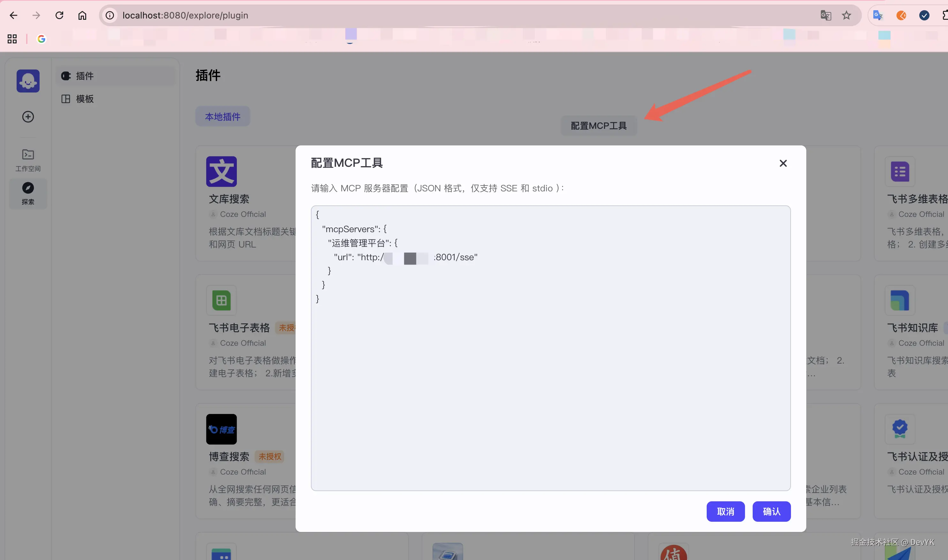Click the page translate icon in address bar

tap(826, 16)
